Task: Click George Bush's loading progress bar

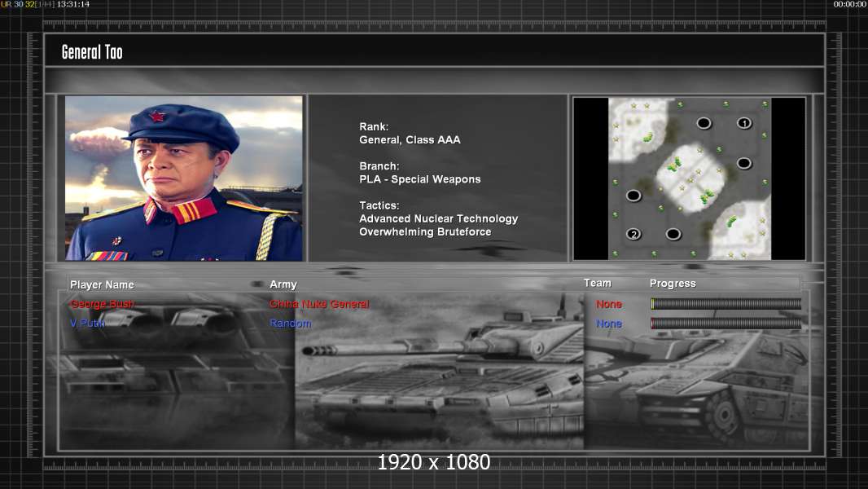Action: click(x=726, y=303)
